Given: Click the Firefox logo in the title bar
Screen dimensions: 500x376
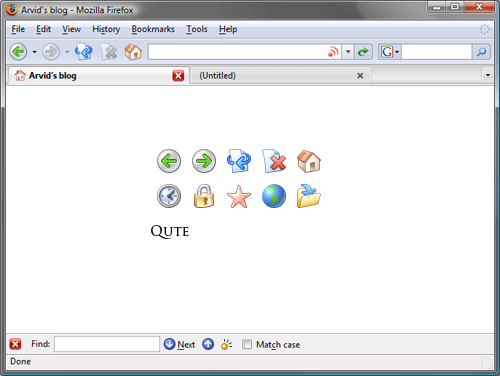Looking at the screenshot, I should coord(12,9).
